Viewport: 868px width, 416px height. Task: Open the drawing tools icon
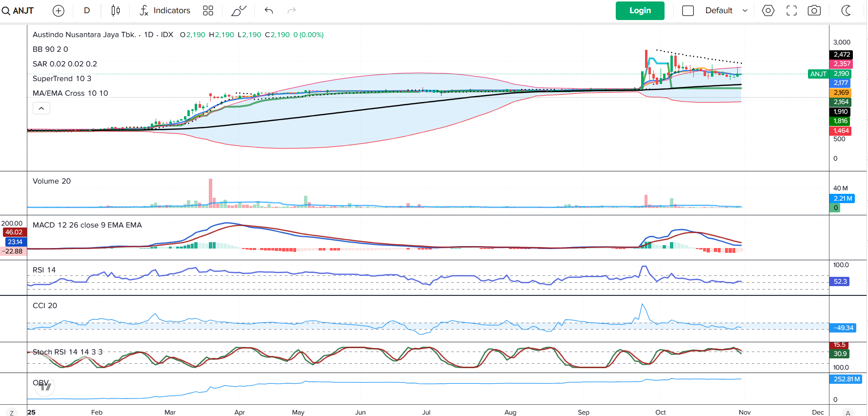[239, 11]
